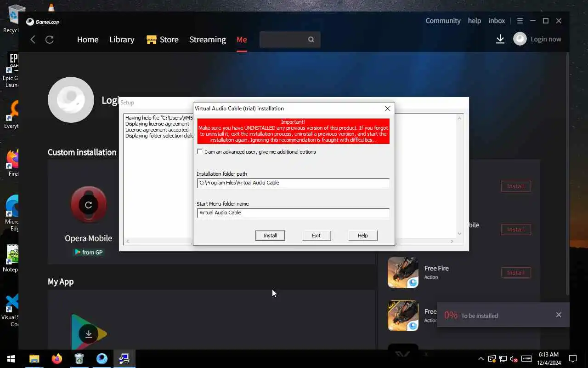Close the Virtual Audio Cable installation dialog
The height and width of the screenshot is (368, 588).
click(x=388, y=109)
